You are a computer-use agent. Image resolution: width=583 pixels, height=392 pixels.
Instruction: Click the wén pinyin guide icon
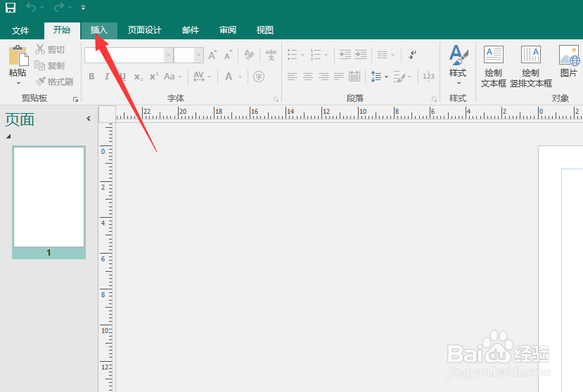pos(271,55)
